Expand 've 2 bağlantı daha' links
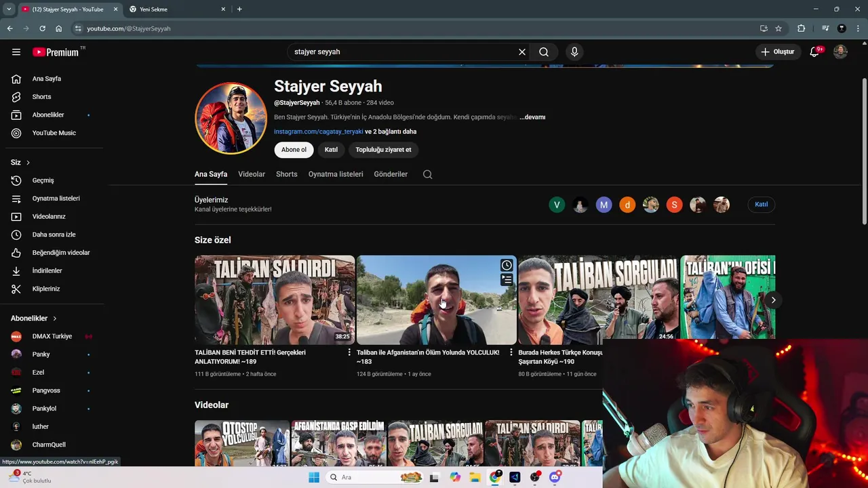The image size is (868, 488). point(391,131)
